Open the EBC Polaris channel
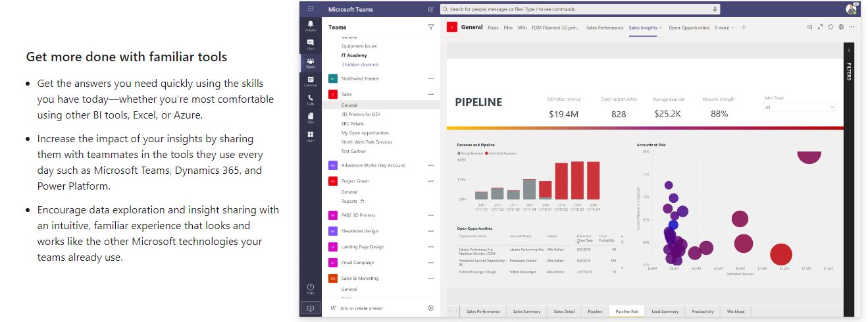 coord(353,123)
